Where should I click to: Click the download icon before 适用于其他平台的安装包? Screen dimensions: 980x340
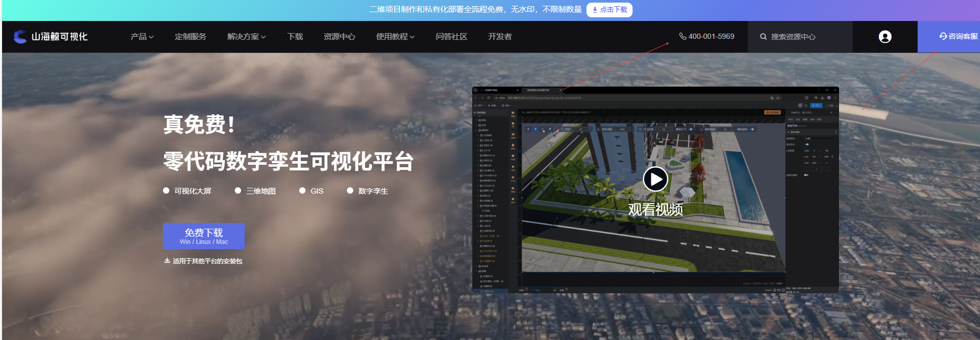point(167,261)
